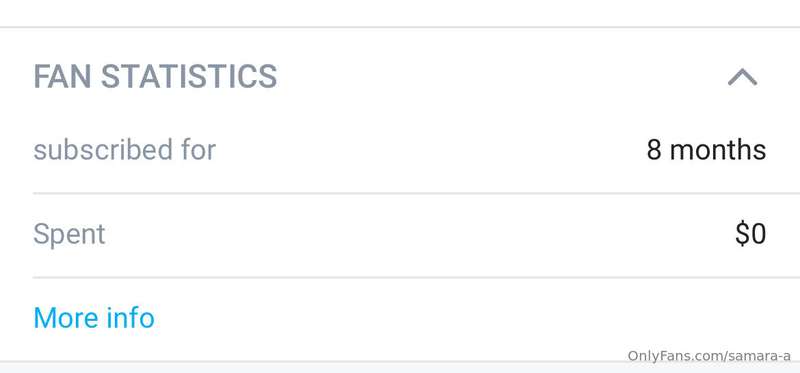Click the FAN STATISTICS section heading
Screen dimensions: 800x373
[x=155, y=77]
